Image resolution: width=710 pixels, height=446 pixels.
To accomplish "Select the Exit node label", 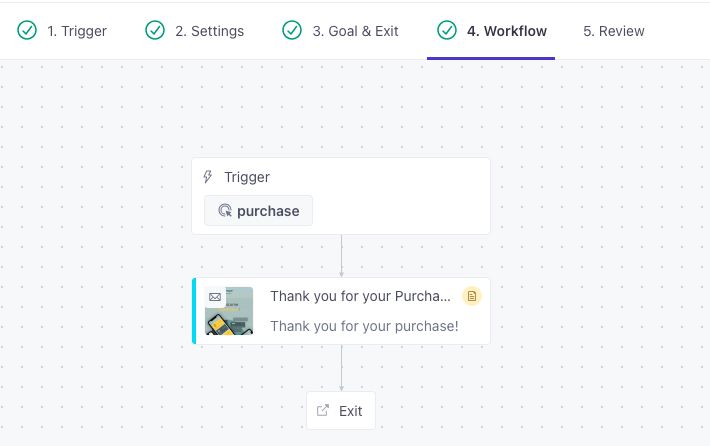I will tap(351, 410).
